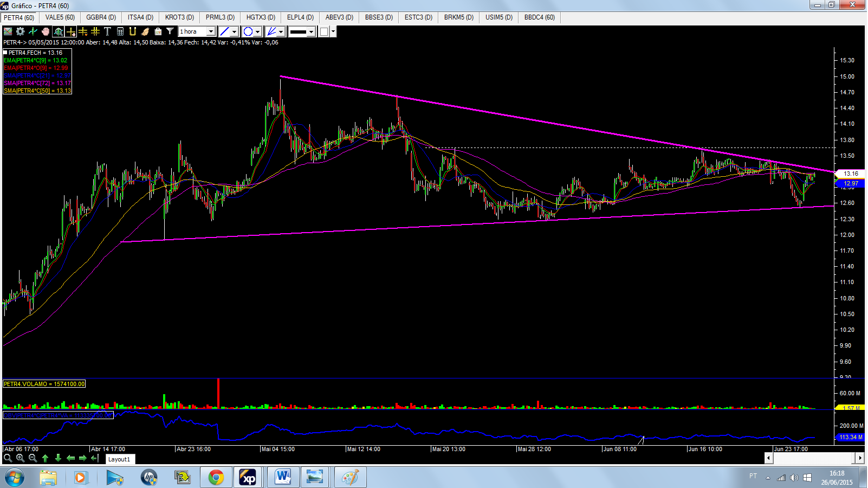Expand the line tool dropdown arrow
The height and width of the screenshot is (488, 868).
pyautogui.click(x=234, y=31)
